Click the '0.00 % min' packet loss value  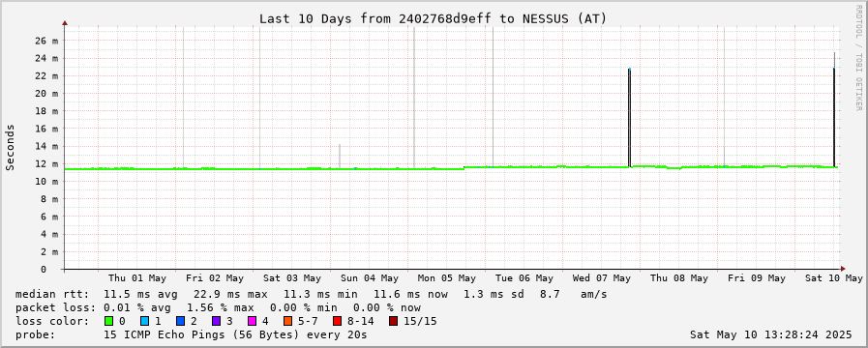pyautogui.click(x=303, y=307)
